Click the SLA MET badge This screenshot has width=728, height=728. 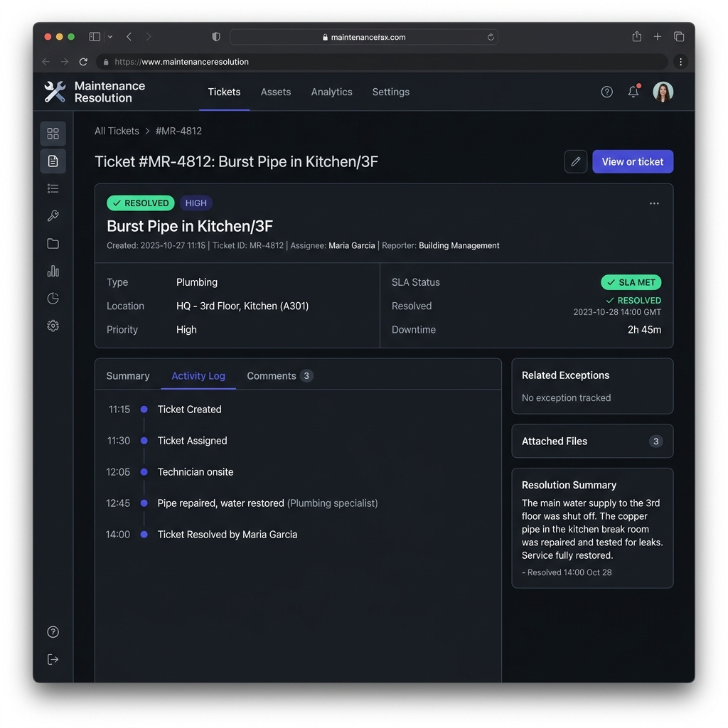coord(631,282)
